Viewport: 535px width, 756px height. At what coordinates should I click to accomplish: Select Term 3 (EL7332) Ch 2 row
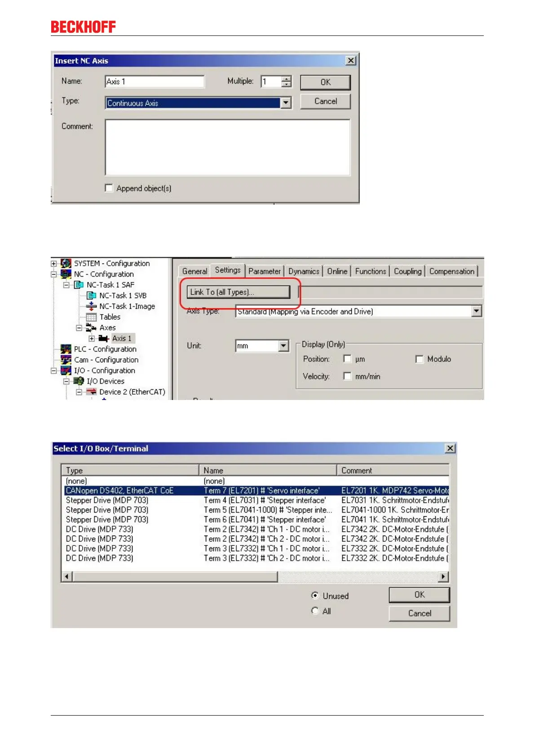point(256,558)
